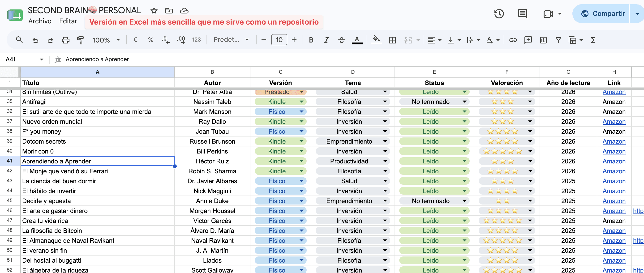Open Amazon link for El hábito de invertir
The width and height of the screenshot is (644, 273).
(x=614, y=191)
